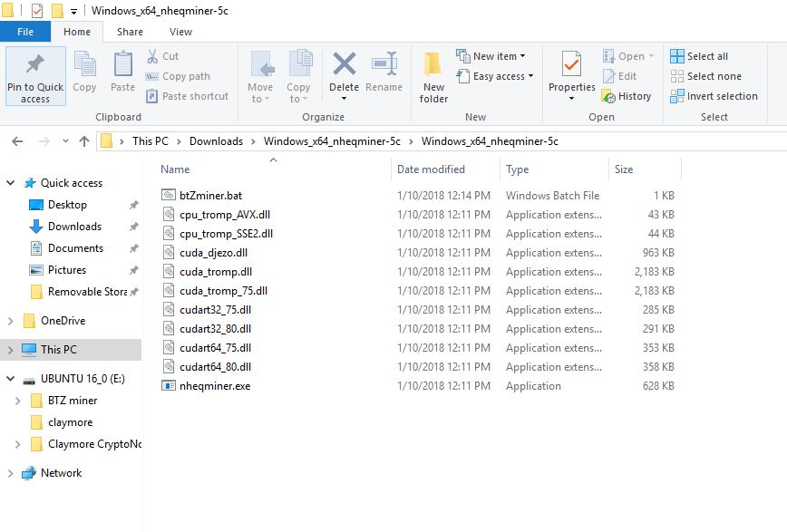This screenshot has width=787, height=532.
Task: Click This PC in the address bar
Action: coord(151,141)
